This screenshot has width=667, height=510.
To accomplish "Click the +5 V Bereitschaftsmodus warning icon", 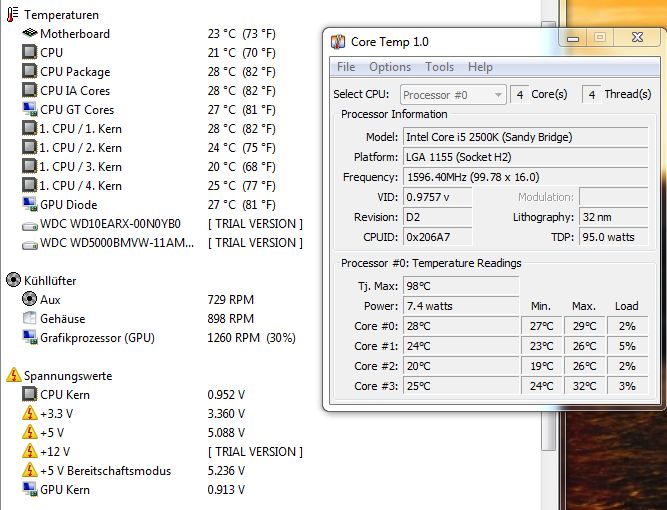I will click(x=29, y=470).
